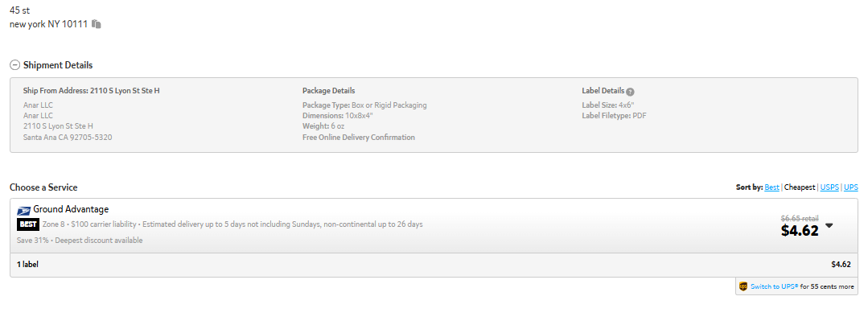The height and width of the screenshot is (321, 868).
Task: Click the UPS shield logo icon
Action: 743,286
